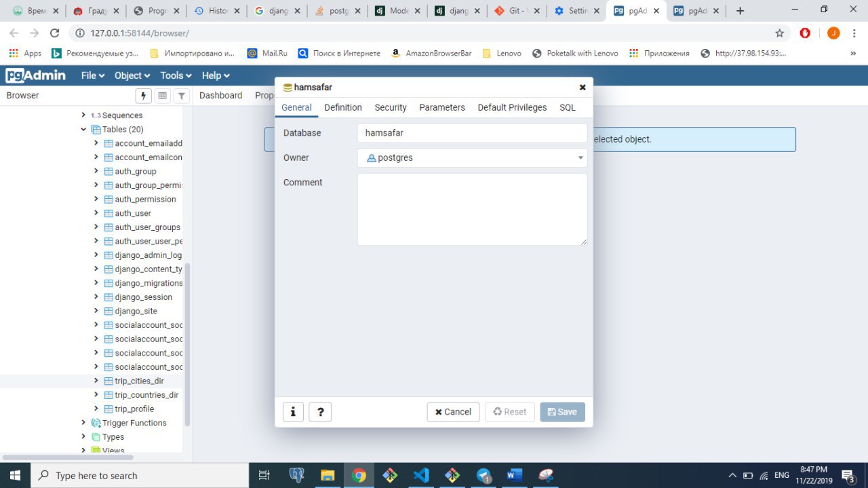Switch to the Definition tab
The image size is (868, 488).
(343, 107)
